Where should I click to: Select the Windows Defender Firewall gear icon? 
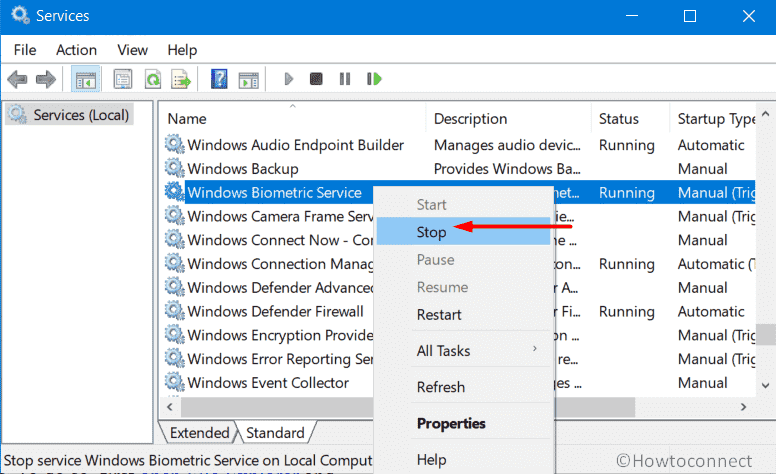point(175,311)
